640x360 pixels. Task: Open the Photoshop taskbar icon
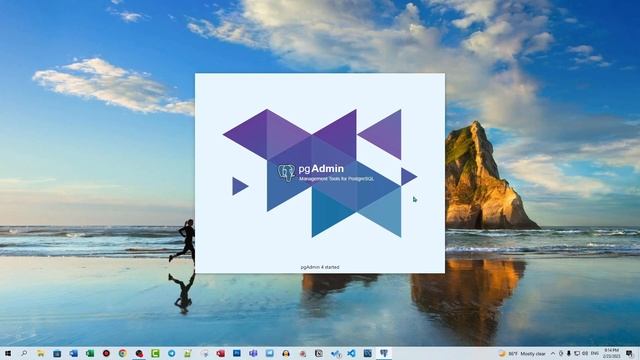coord(237,353)
